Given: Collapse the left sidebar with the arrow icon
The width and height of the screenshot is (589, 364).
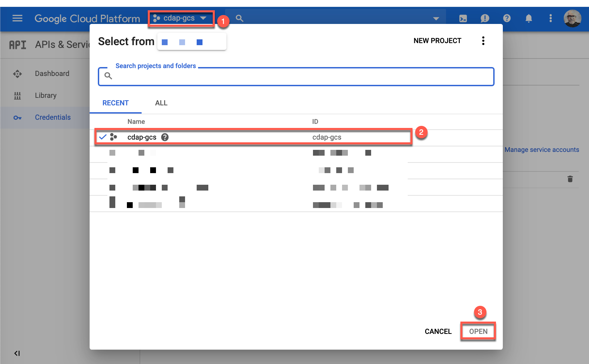Looking at the screenshot, I should click(x=17, y=353).
